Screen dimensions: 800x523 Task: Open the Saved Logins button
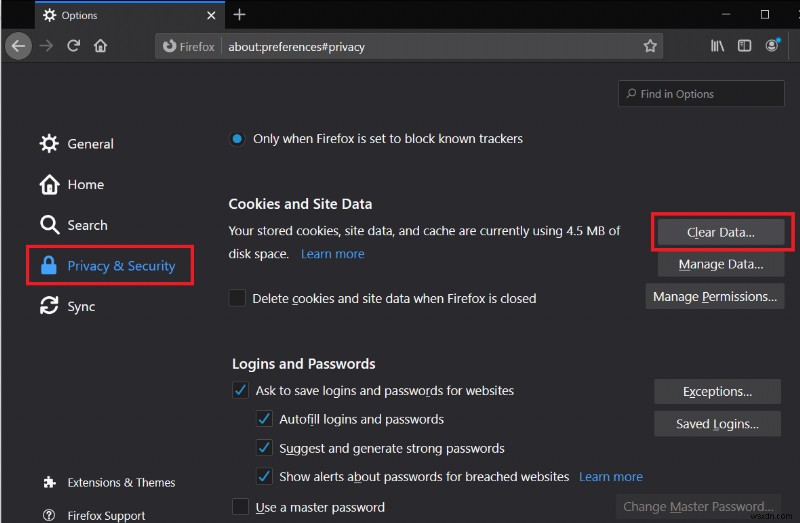(x=716, y=424)
